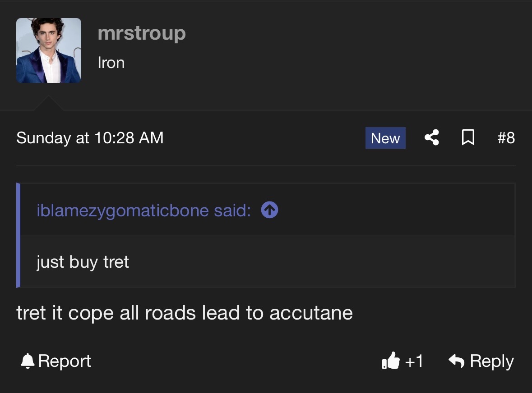The image size is (532, 393).
Task: Open the mrstroup username profile link
Action: click(142, 33)
